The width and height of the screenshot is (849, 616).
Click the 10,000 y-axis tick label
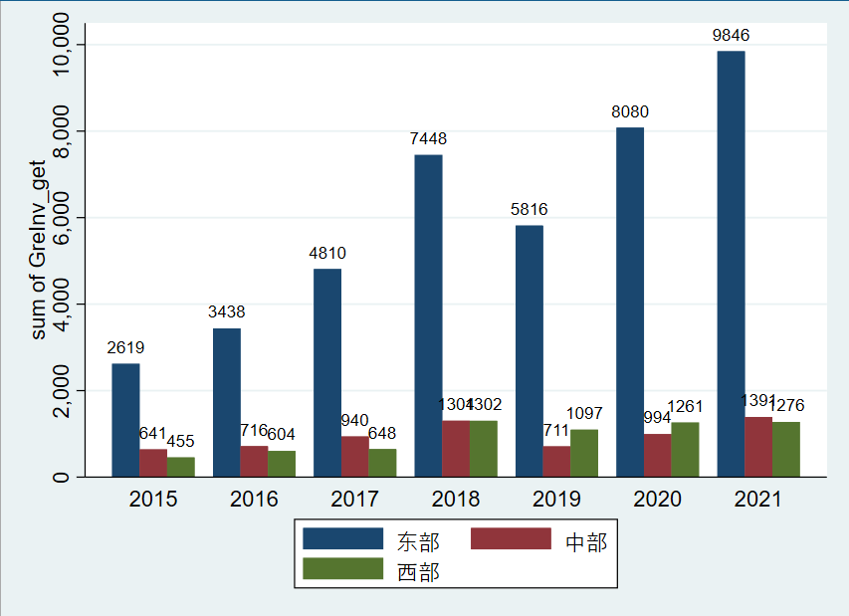61,45
